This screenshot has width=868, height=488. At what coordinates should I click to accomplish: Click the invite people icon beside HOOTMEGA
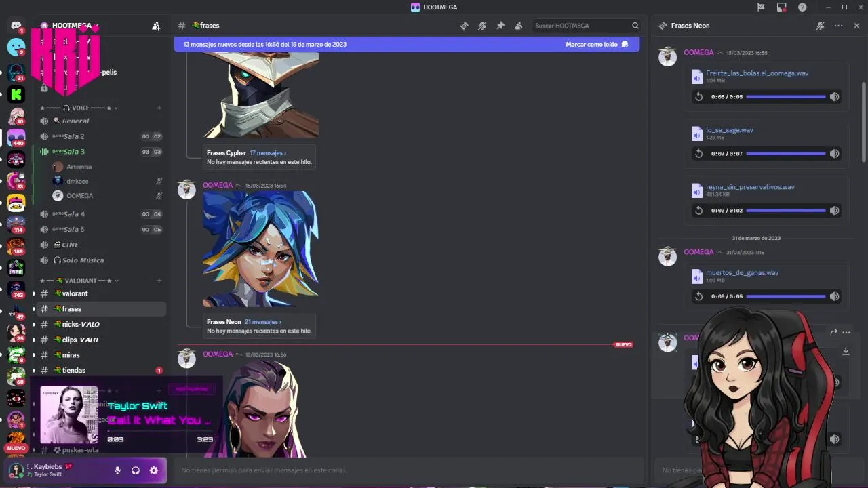(156, 26)
